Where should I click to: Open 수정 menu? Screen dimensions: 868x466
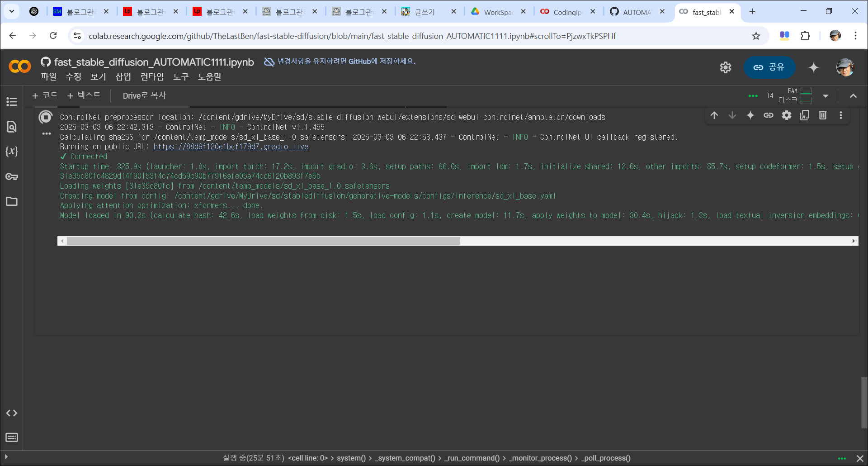click(73, 77)
